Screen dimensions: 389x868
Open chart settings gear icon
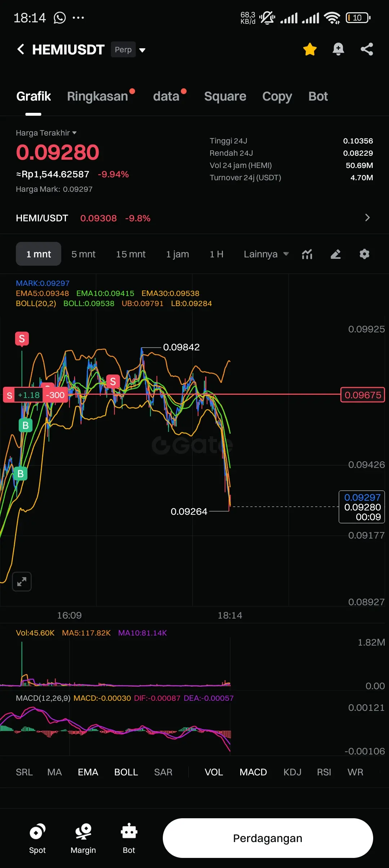pyautogui.click(x=365, y=254)
